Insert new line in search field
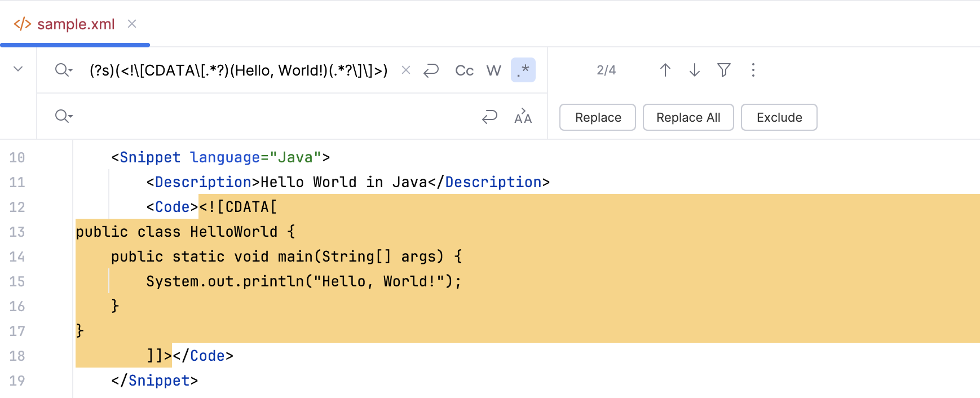Image resolution: width=980 pixels, height=398 pixels. click(x=431, y=70)
